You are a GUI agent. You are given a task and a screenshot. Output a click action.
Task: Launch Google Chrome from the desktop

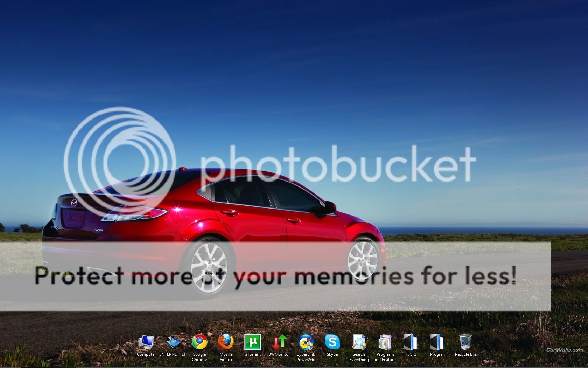pos(199,342)
